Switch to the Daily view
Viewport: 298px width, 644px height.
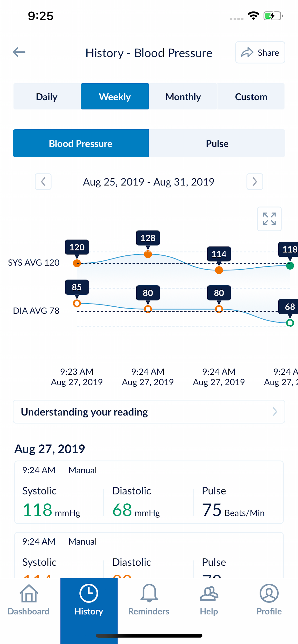click(47, 97)
